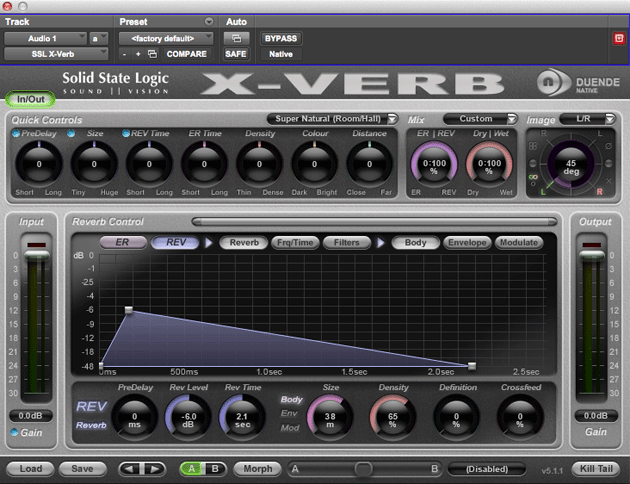Step to the next preset with right arrow

tap(154, 469)
